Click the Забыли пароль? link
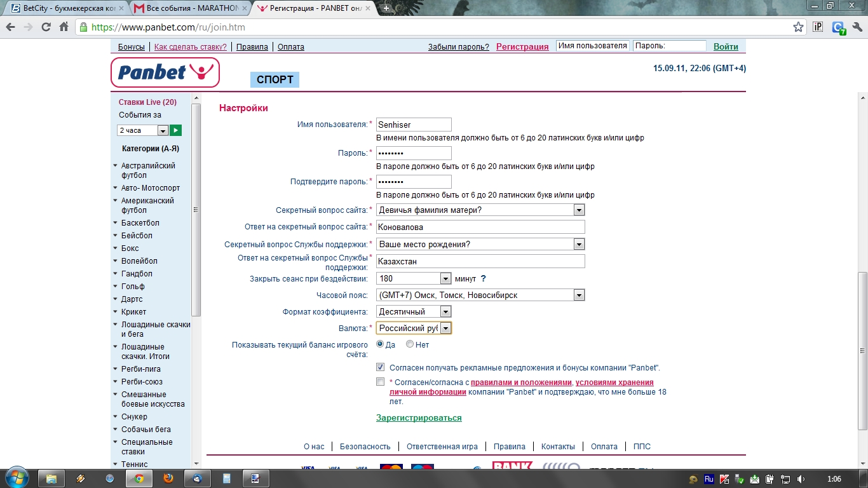 pos(459,47)
